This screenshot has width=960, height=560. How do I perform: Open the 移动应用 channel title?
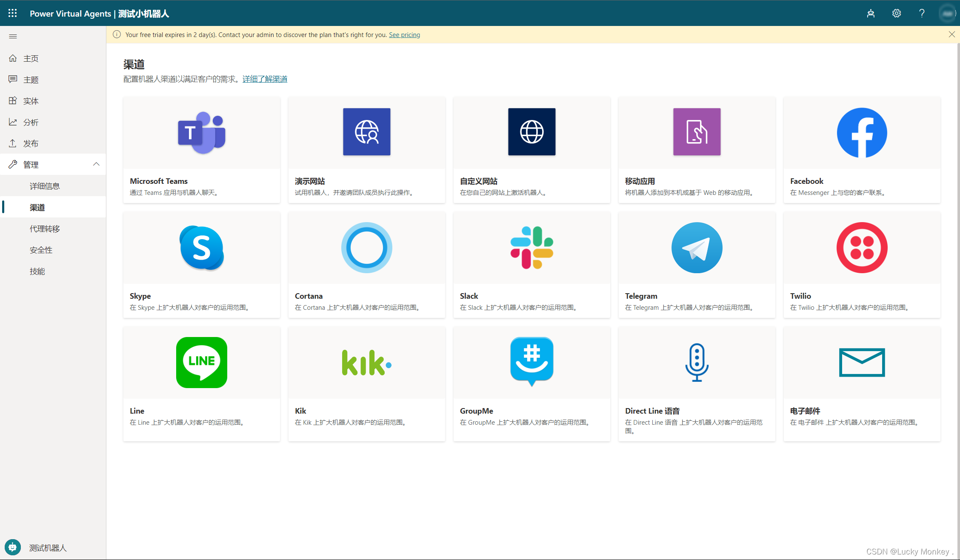[640, 181]
